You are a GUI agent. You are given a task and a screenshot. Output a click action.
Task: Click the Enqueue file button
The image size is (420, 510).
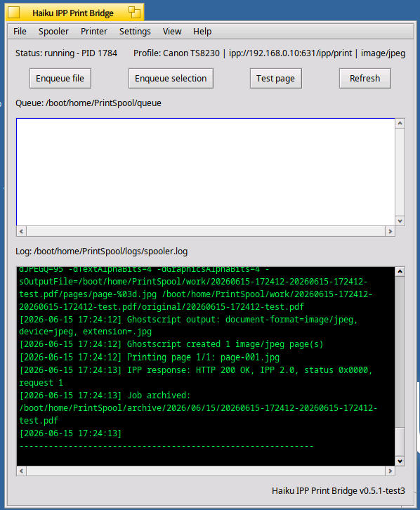point(60,79)
